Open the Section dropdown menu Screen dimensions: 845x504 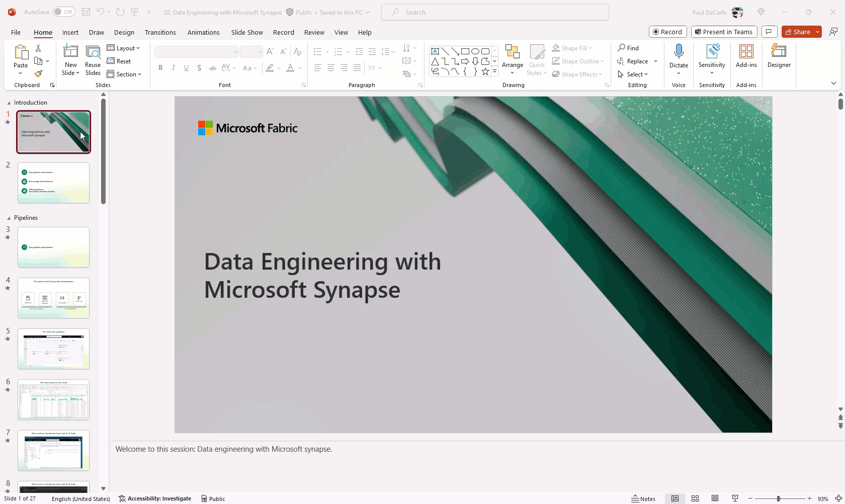coord(124,74)
